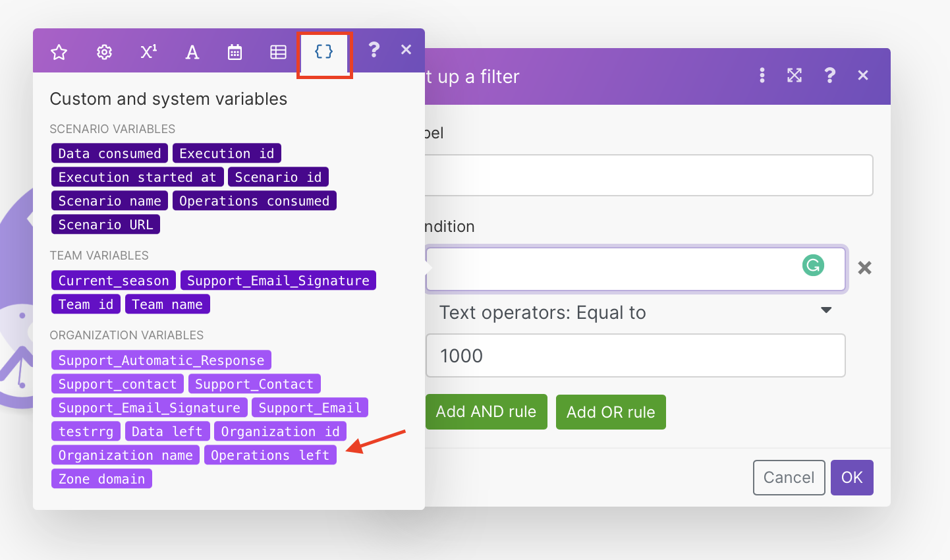Open the general functions gear tab
Screen dimensions: 950x560
(104, 52)
